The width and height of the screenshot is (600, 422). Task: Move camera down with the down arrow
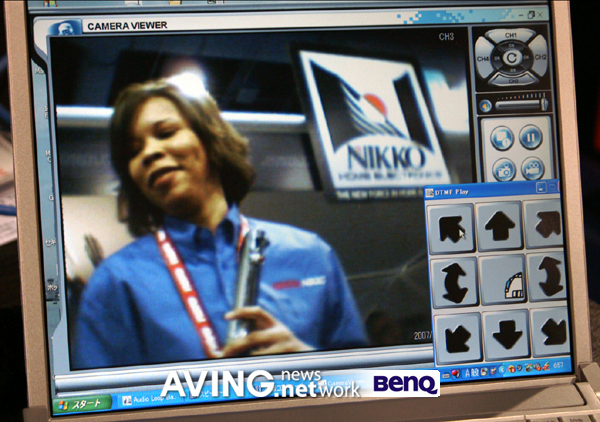[507, 333]
